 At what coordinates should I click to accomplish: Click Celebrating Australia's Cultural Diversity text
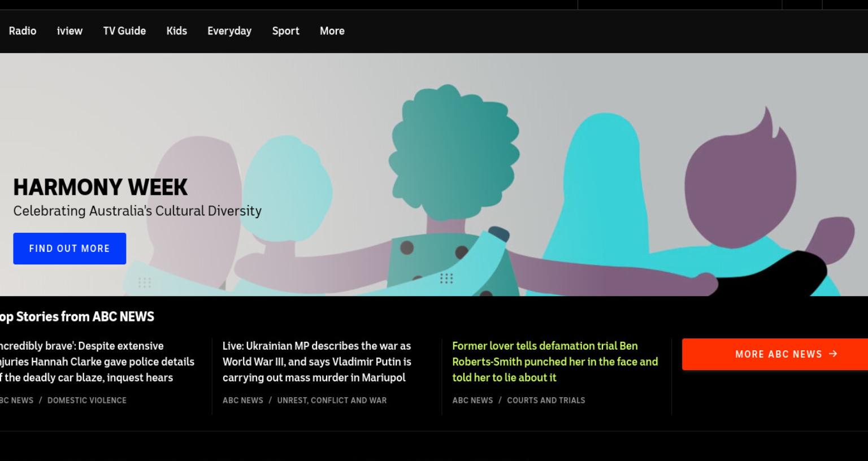point(137,211)
